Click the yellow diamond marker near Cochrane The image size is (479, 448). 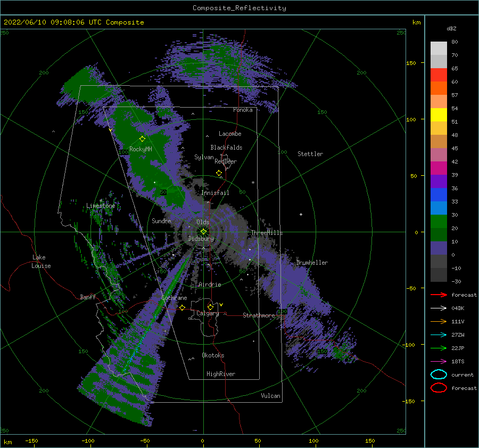point(183,307)
